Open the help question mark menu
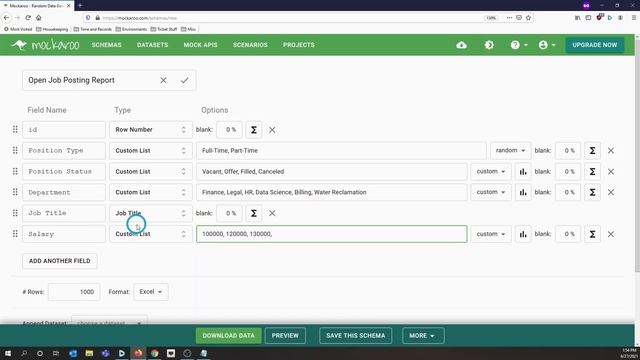640x360 pixels. point(519,45)
